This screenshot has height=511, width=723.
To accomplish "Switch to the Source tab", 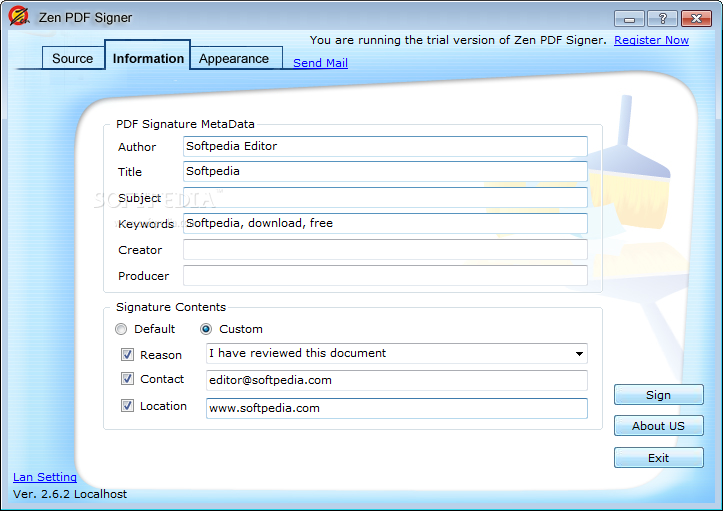I will 73,59.
